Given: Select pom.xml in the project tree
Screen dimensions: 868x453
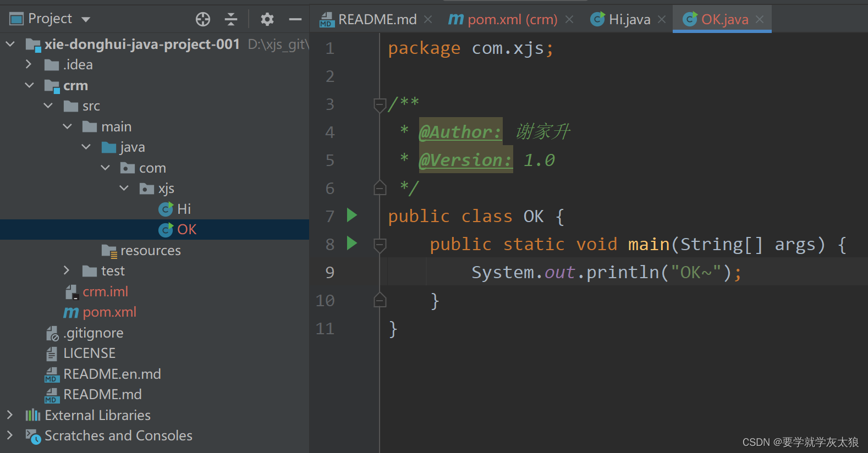Looking at the screenshot, I should pos(155,312).
